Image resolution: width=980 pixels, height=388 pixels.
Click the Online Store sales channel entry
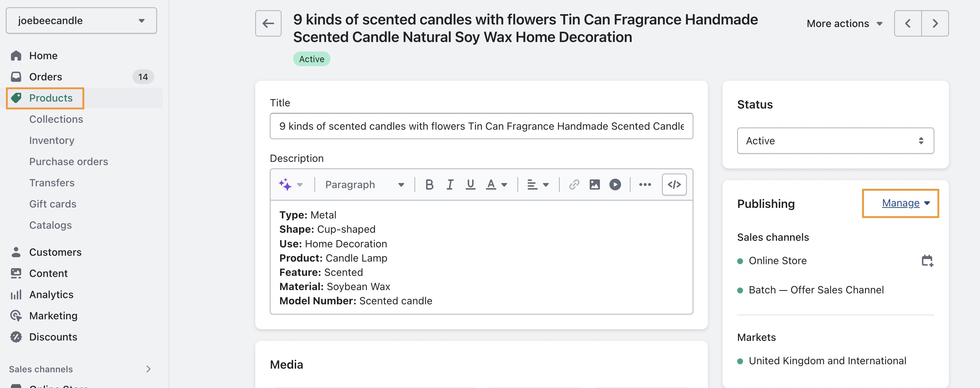tap(777, 261)
